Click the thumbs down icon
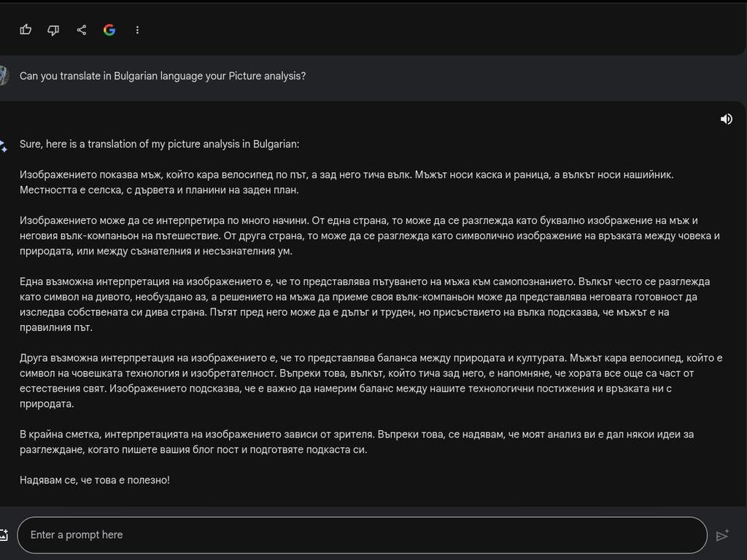 53,30
